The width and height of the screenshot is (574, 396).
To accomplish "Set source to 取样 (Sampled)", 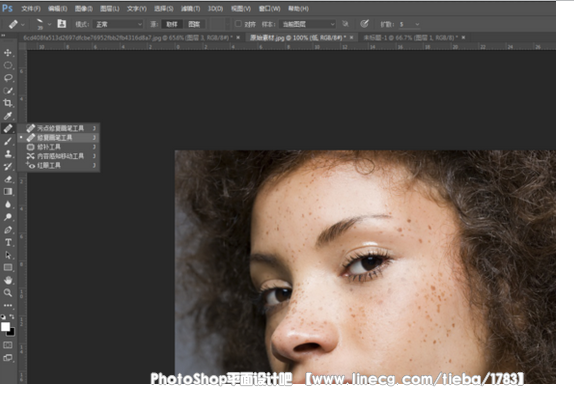I will pos(172,24).
